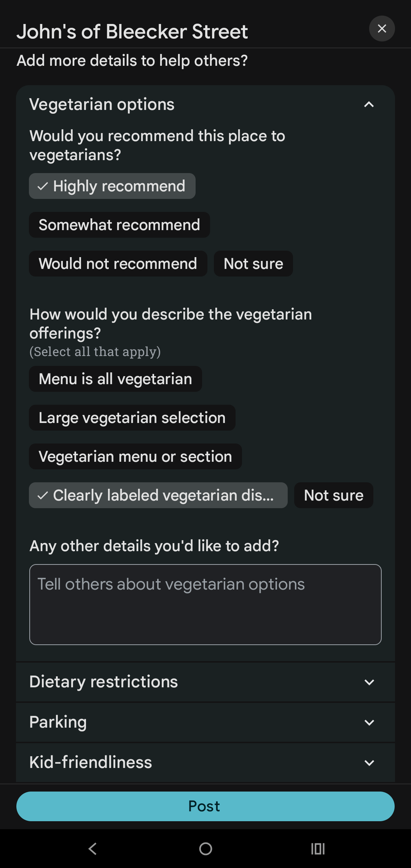Open the Kid-friendliness section chevron
The image size is (411, 868).
(369, 763)
